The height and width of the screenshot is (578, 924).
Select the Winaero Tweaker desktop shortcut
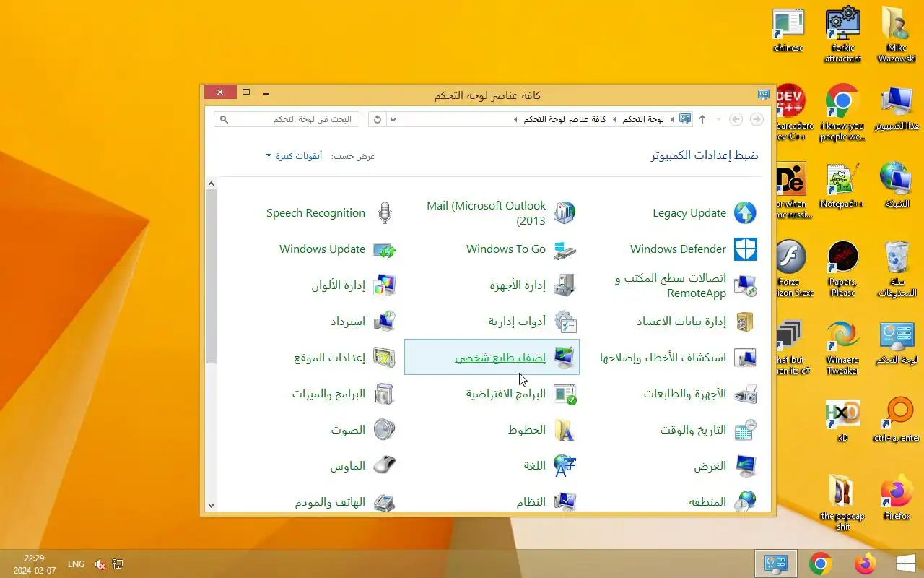842,348
